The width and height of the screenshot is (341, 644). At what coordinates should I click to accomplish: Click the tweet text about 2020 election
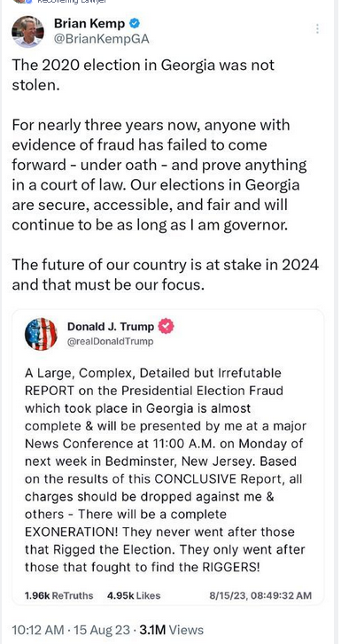[x=143, y=74]
